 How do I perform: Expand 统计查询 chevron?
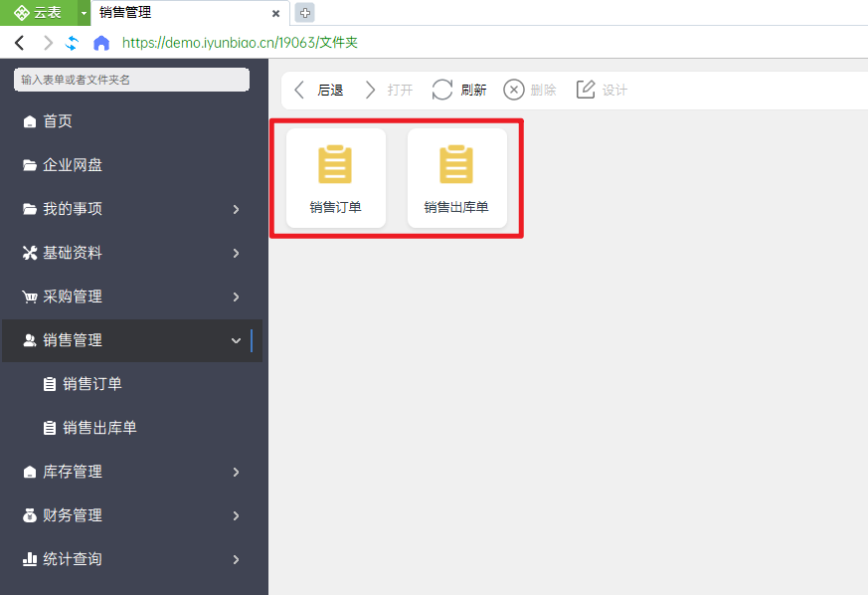pos(237,559)
